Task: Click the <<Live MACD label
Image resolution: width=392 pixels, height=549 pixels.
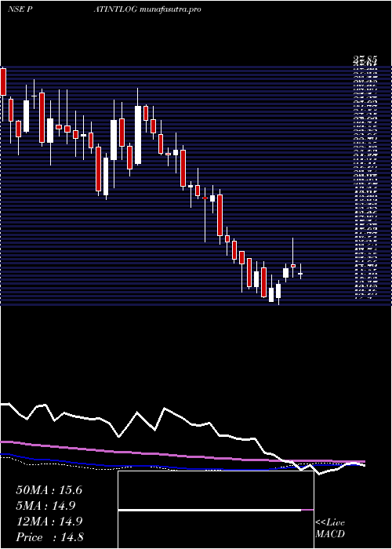Action: [x=330, y=529]
